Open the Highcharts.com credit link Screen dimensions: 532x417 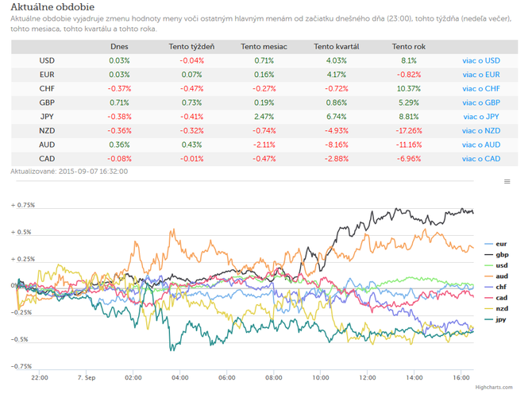click(x=494, y=387)
